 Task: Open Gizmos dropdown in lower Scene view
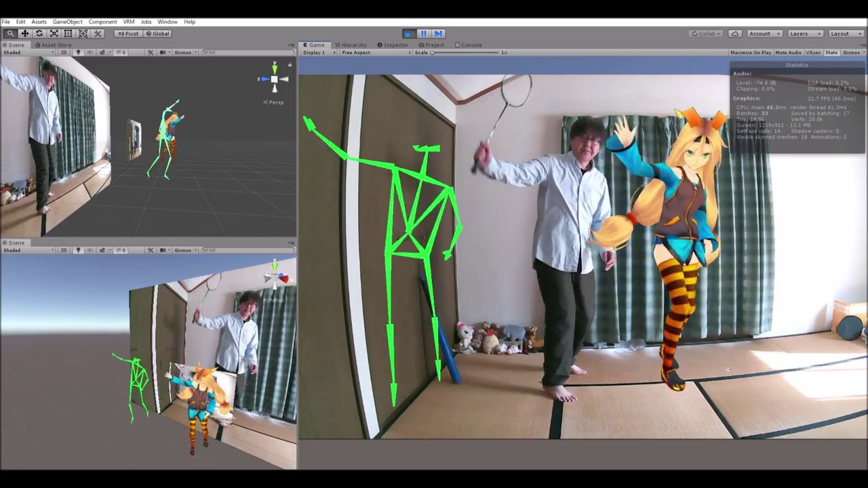(x=185, y=250)
